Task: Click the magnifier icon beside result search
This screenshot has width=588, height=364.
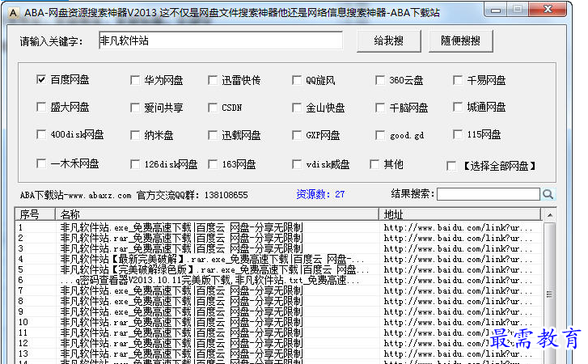Action: pos(548,194)
